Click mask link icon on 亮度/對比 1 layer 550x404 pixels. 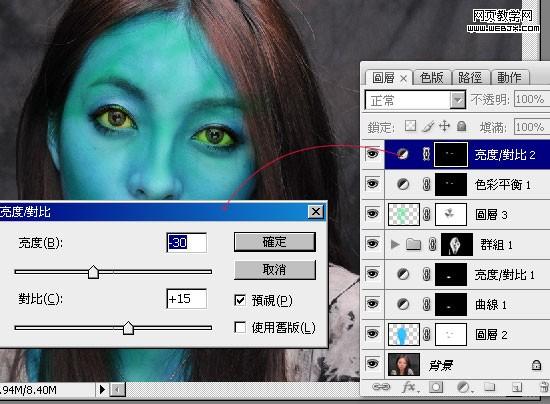click(x=426, y=274)
